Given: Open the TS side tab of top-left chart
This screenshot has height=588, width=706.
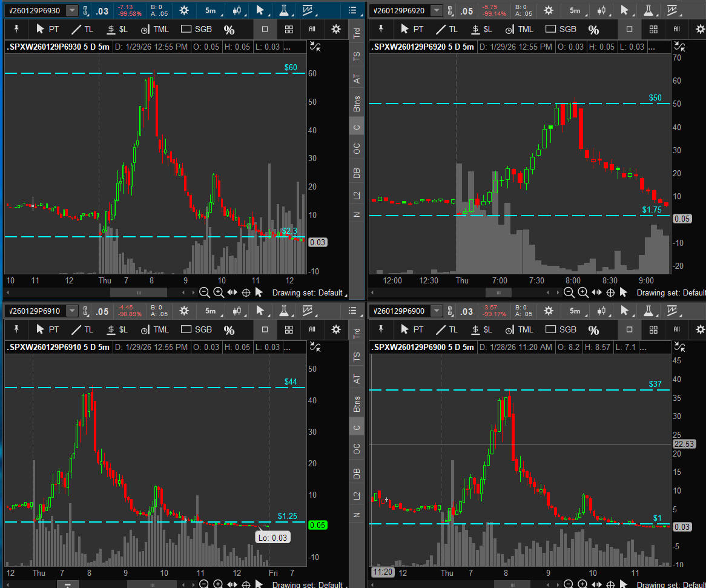Looking at the screenshot, I should click(357, 55).
